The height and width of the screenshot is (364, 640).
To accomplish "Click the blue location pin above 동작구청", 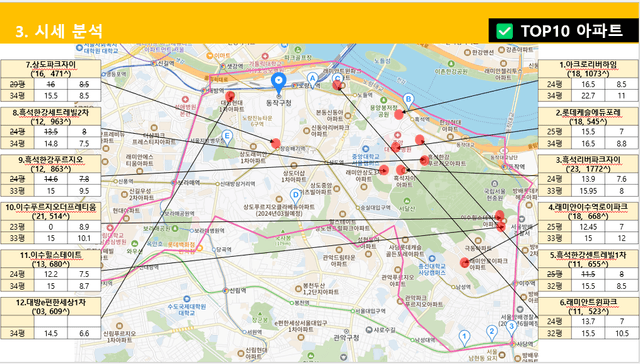I will coord(279,84).
